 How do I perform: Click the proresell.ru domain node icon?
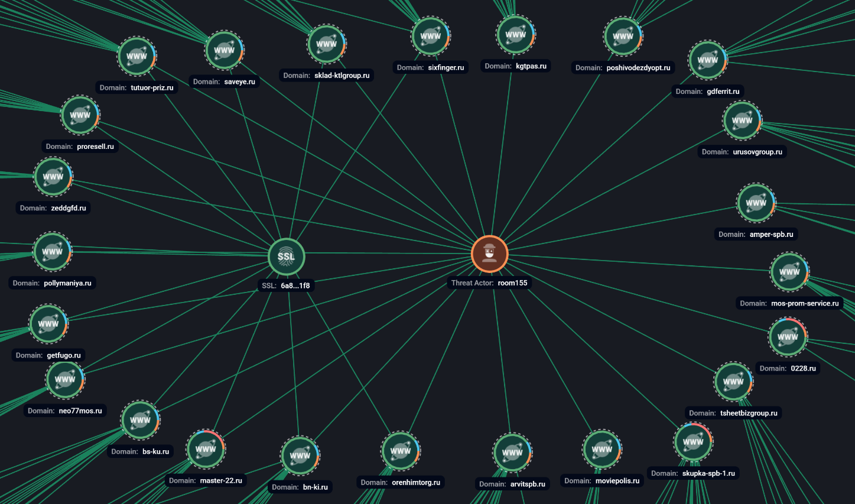point(80,115)
